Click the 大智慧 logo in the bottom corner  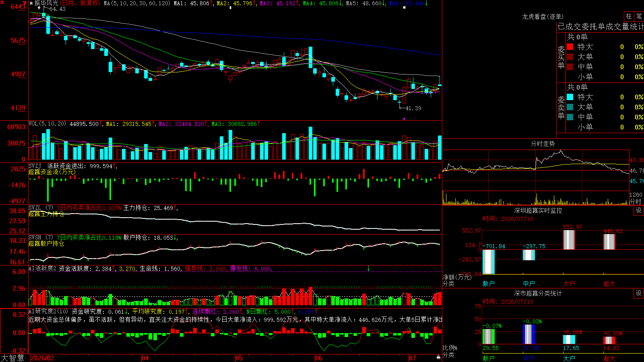pos(12,358)
